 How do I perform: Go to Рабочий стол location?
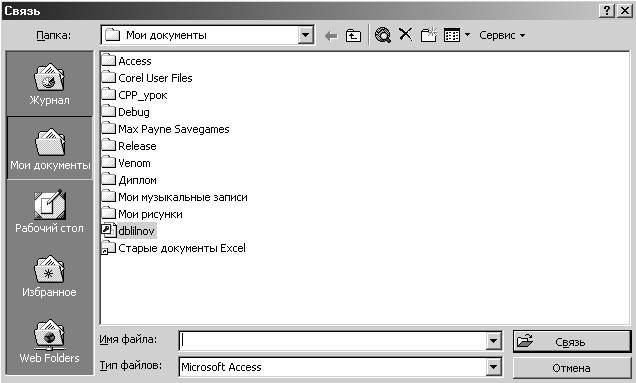coord(49,211)
